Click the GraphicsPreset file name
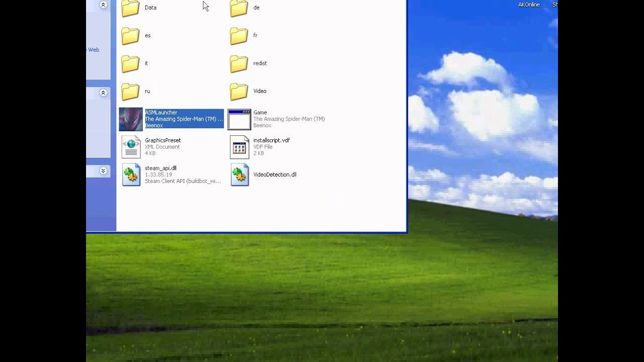 tap(163, 140)
